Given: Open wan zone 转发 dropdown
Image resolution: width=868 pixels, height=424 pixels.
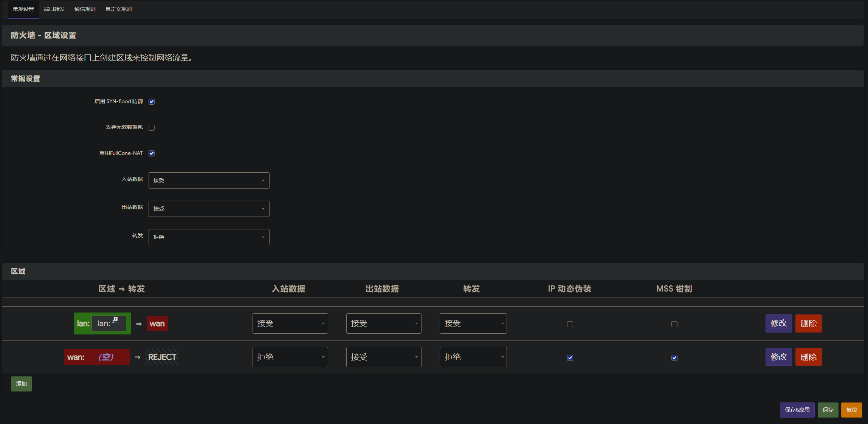Looking at the screenshot, I should (x=473, y=357).
